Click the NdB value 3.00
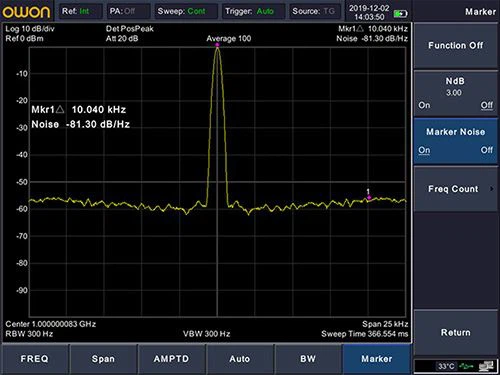500x375 pixels. tap(454, 93)
